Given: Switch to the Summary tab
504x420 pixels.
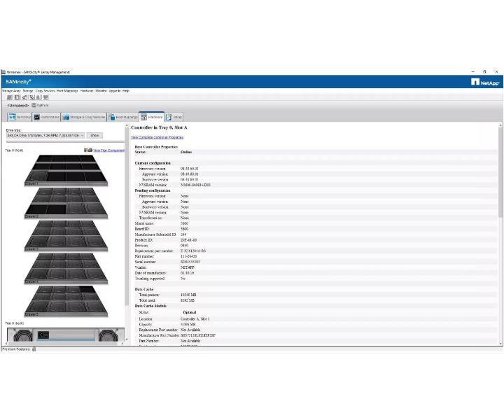Looking at the screenshot, I should click(20, 117).
